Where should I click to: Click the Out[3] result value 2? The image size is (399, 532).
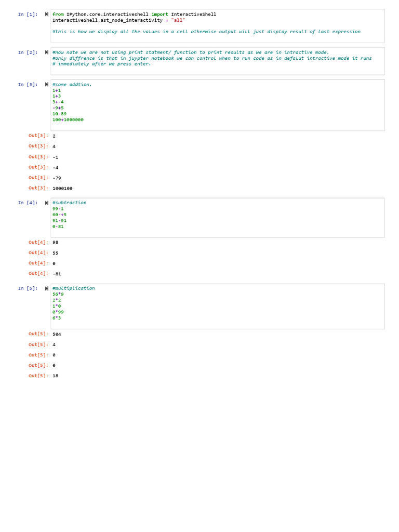pyautogui.click(x=54, y=136)
